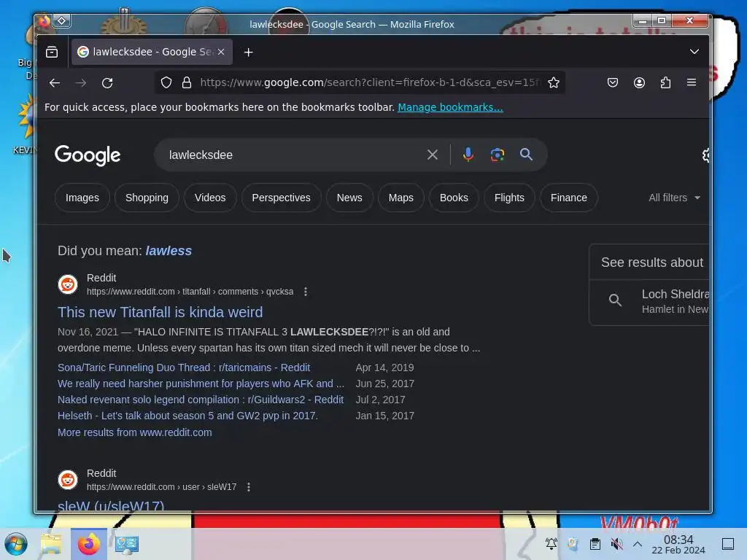Open the extensions puzzle-piece icon
Viewport: 747px width, 560px height.
[x=665, y=83]
